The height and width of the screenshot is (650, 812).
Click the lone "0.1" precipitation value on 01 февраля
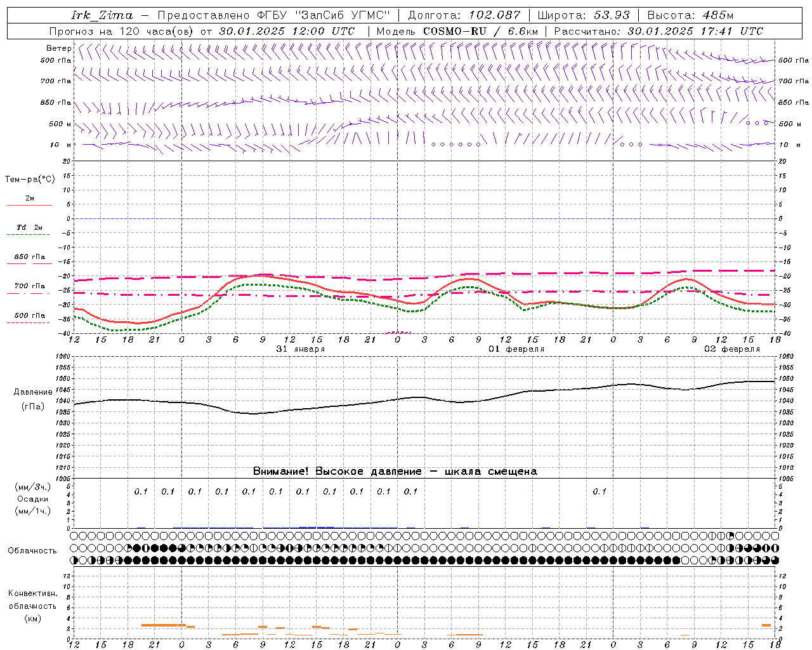point(599,491)
